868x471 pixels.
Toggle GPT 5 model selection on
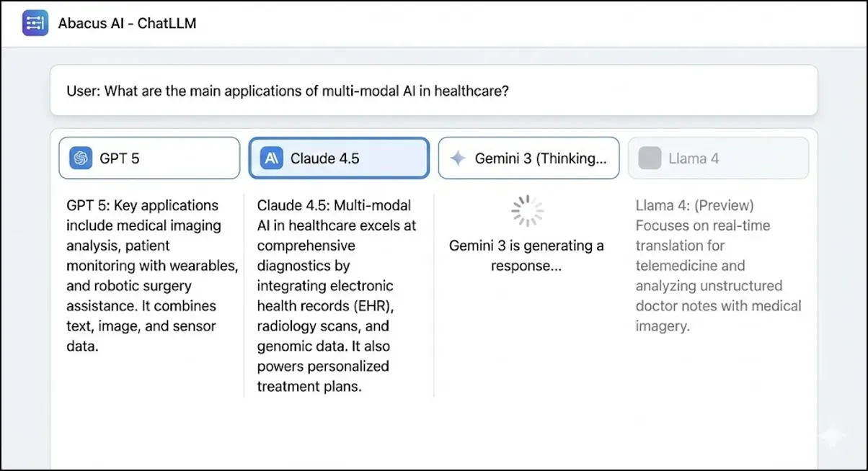pyautogui.click(x=149, y=157)
